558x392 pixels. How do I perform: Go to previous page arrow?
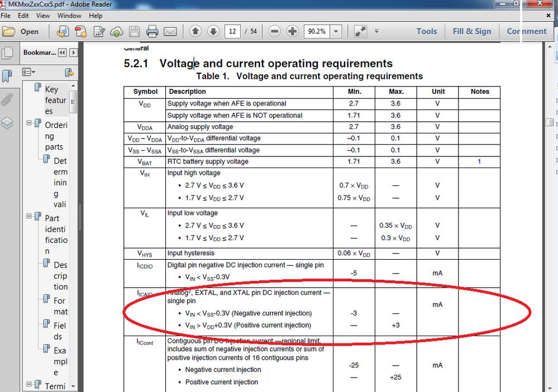click(x=195, y=31)
